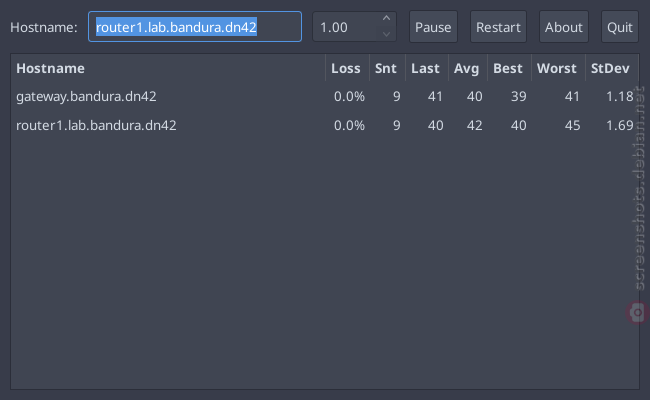Screen dimensions: 650x400
Task: Sort by the Snt column header
Action: click(x=387, y=68)
